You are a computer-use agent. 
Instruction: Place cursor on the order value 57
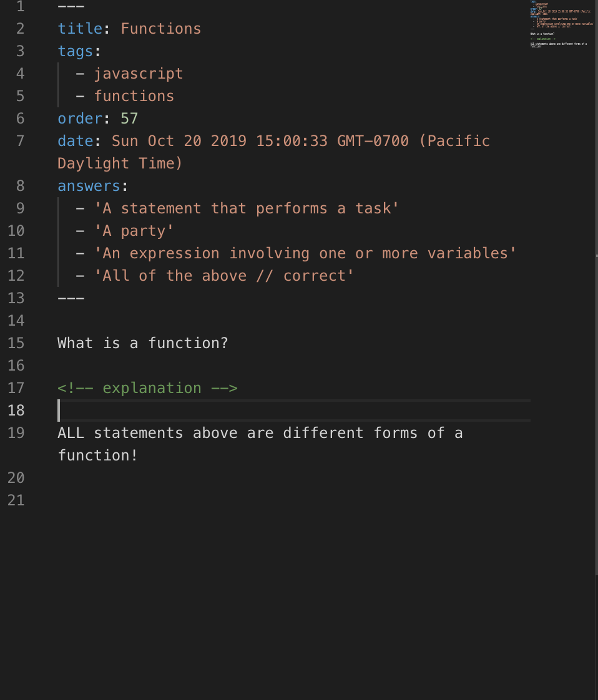tap(129, 119)
